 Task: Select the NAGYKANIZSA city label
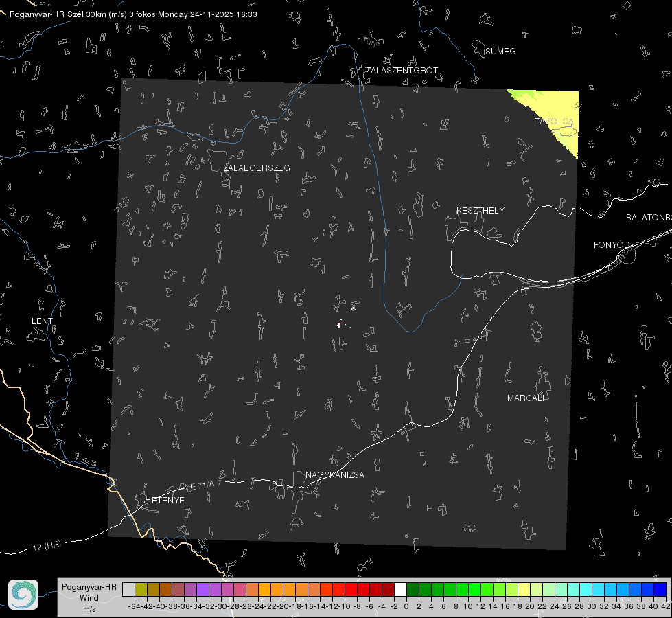(x=335, y=474)
